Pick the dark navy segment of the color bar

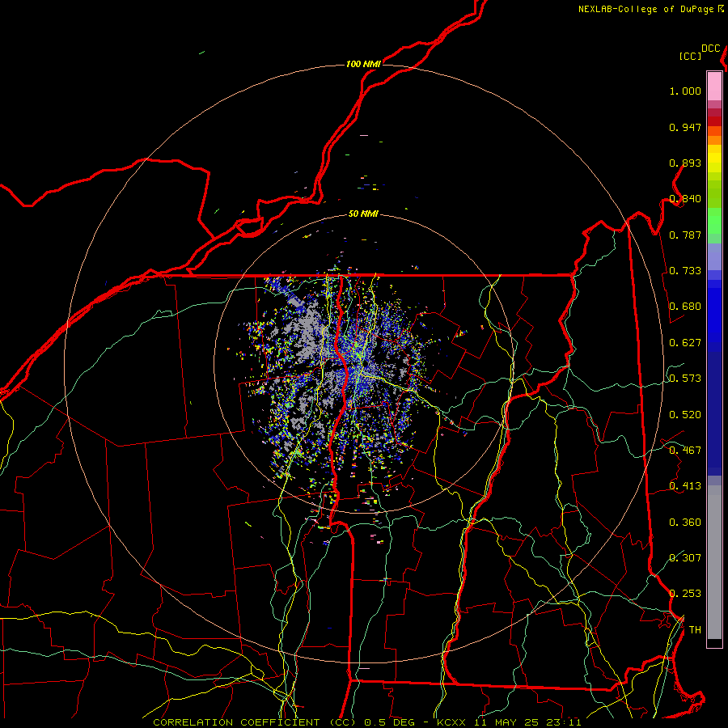pos(714,413)
